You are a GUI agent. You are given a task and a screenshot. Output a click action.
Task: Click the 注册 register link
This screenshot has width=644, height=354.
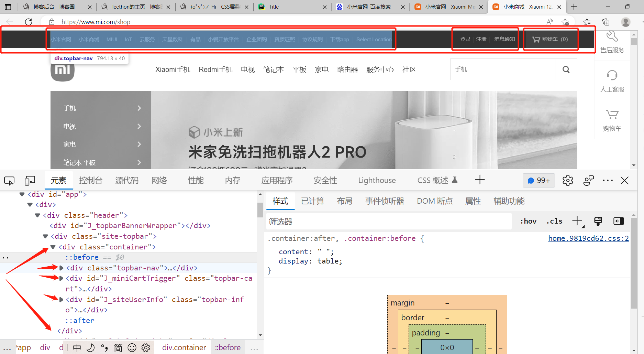[x=481, y=39]
